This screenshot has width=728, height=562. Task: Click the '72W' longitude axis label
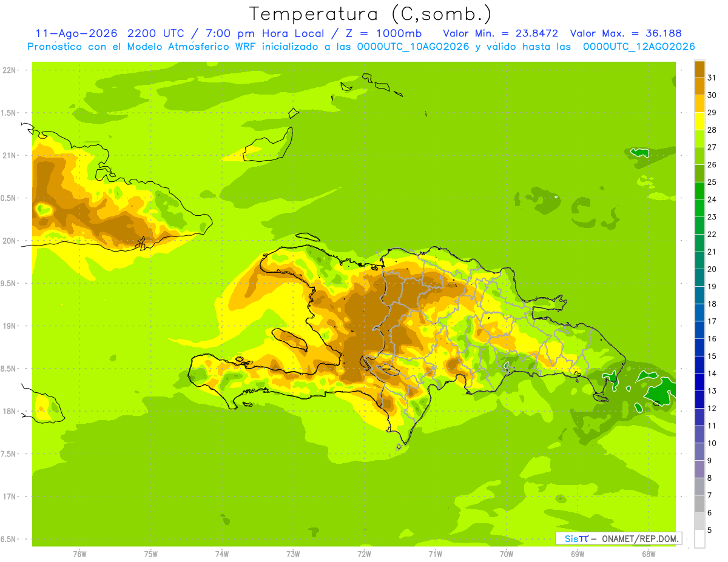[x=364, y=554]
